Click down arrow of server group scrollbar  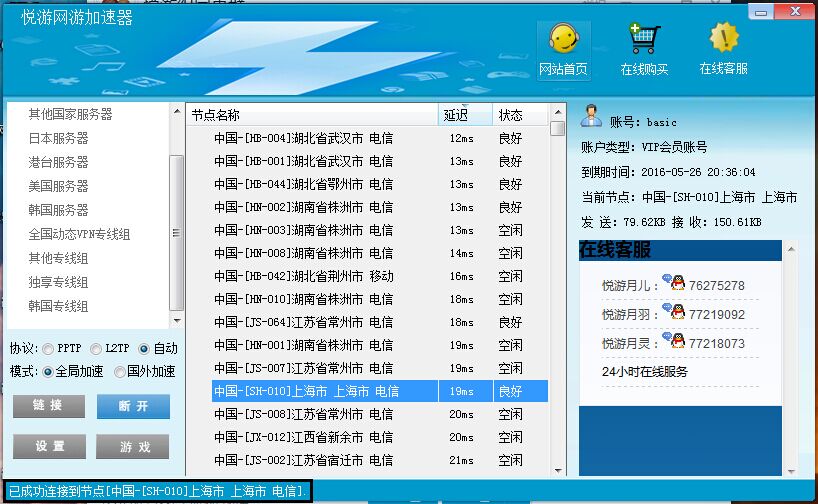point(177,320)
